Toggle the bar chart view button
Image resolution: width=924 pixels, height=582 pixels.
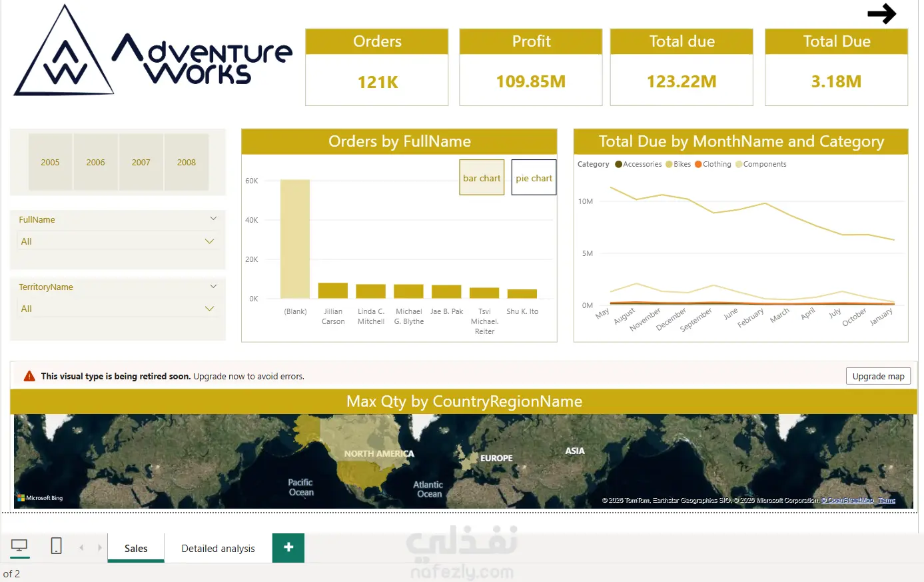tap(482, 177)
